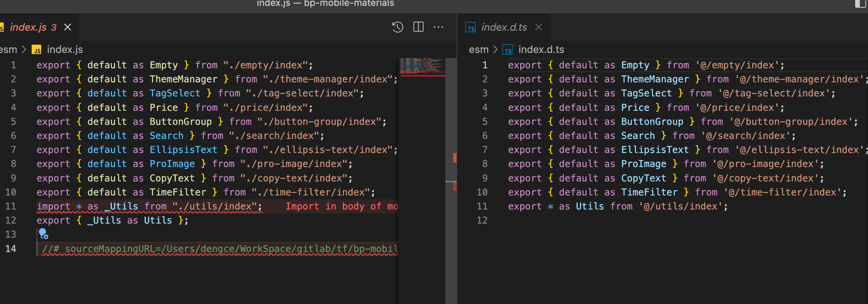This screenshot has height=304, width=868.
Task: Click the '3' problems badge on index.js tab
Action: tap(54, 27)
